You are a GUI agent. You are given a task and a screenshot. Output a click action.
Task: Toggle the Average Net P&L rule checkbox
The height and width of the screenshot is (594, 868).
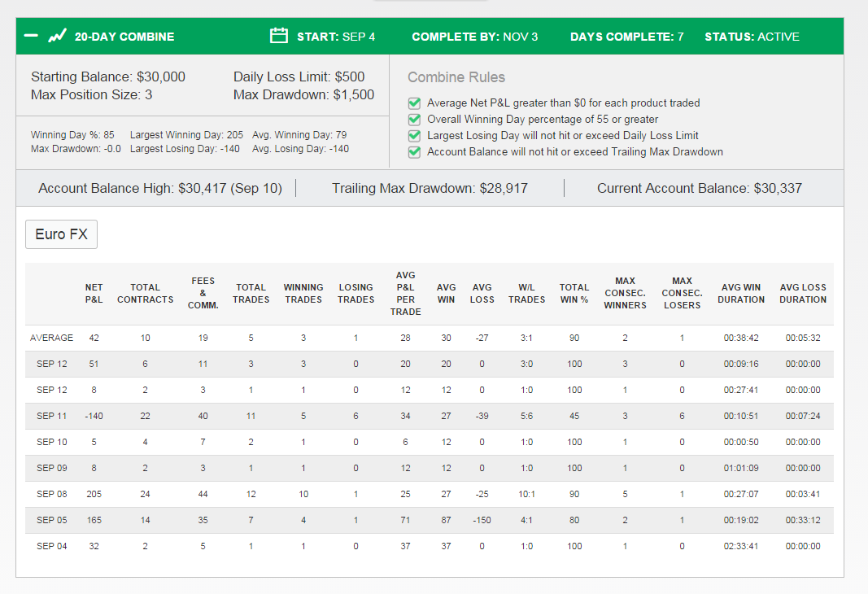click(414, 103)
